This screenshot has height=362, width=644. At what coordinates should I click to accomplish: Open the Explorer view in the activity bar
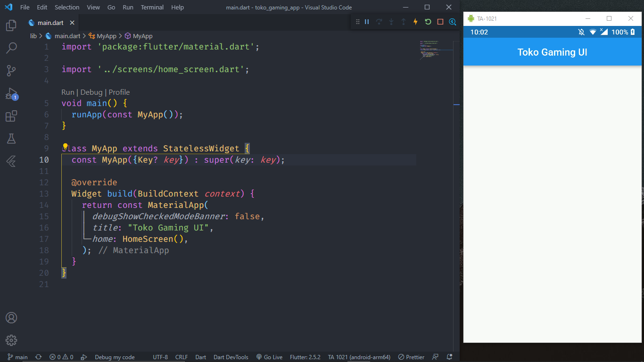click(11, 25)
